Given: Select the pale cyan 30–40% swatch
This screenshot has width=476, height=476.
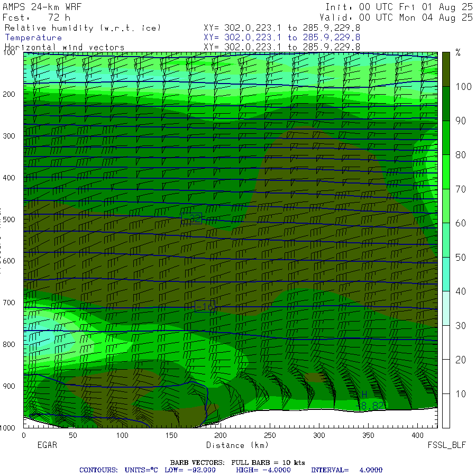Looking at the screenshot, I should pos(446,308).
